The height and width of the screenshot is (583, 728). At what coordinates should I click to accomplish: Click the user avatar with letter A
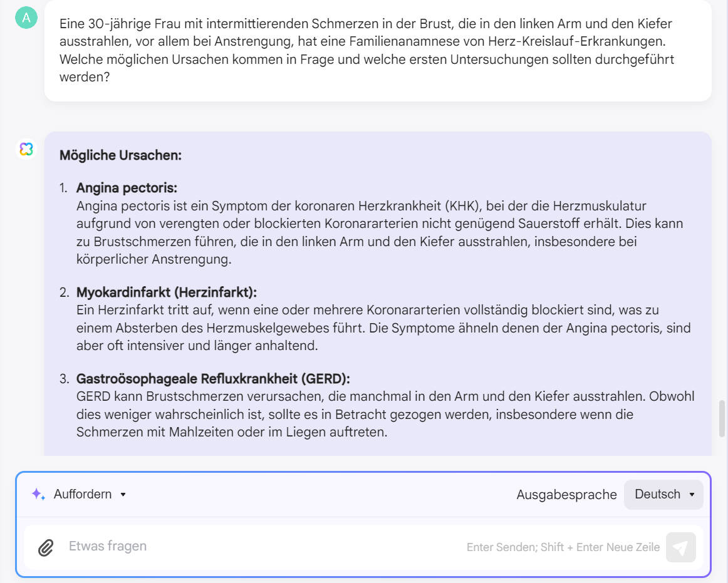tap(26, 18)
